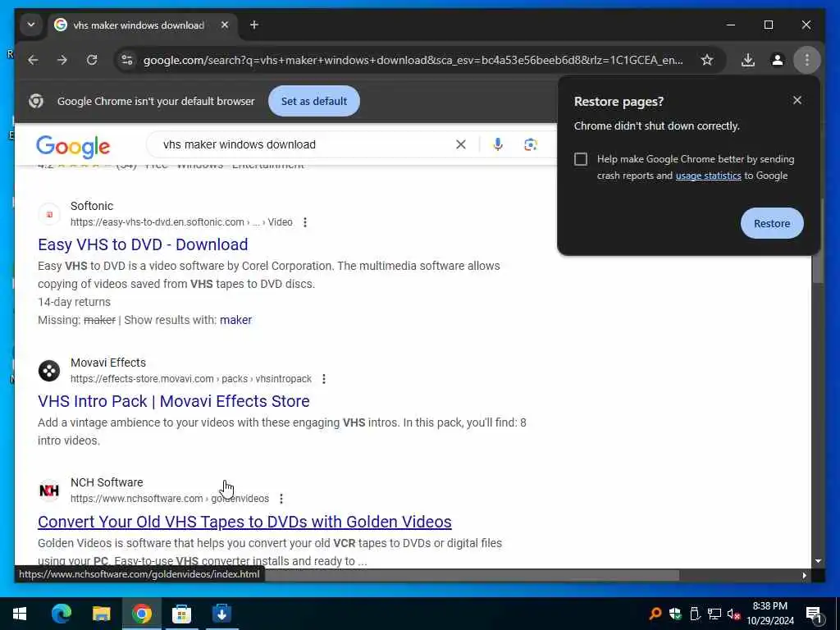Go back to the previous page

click(x=33, y=60)
